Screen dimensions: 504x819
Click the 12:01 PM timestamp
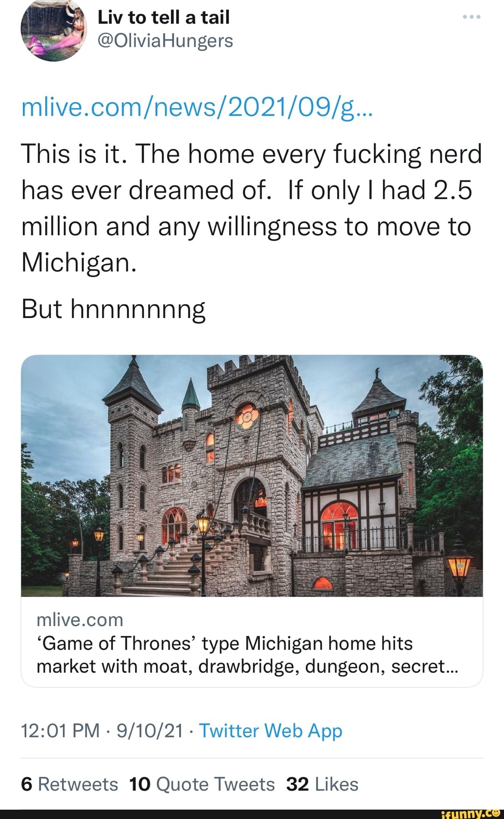point(61,731)
